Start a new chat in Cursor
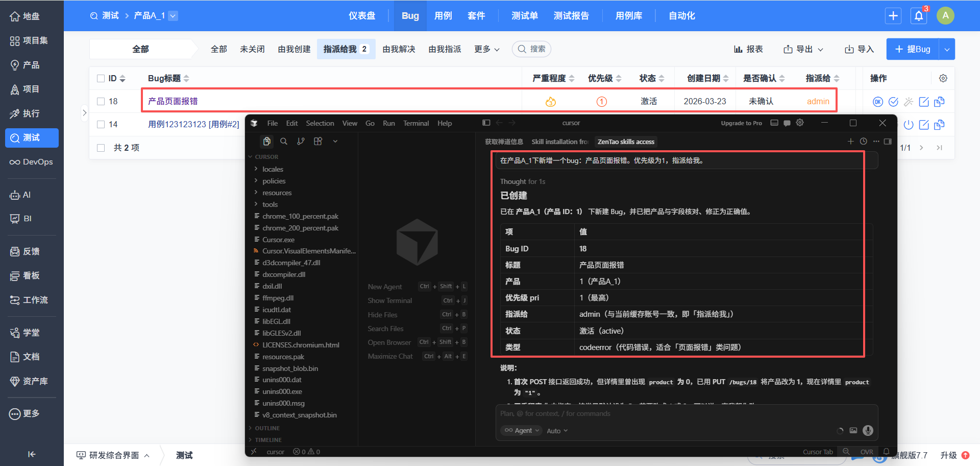Screen dimensions: 980x466 850,142
